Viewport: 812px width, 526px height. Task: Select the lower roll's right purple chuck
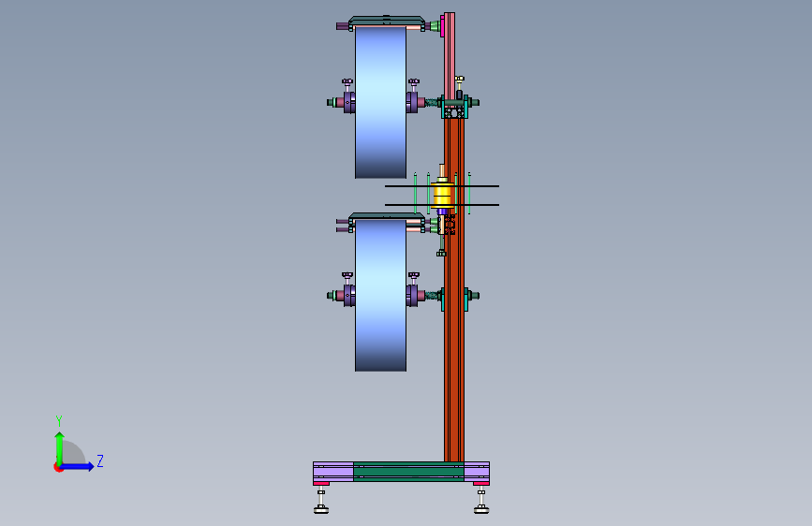(x=412, y=296)
